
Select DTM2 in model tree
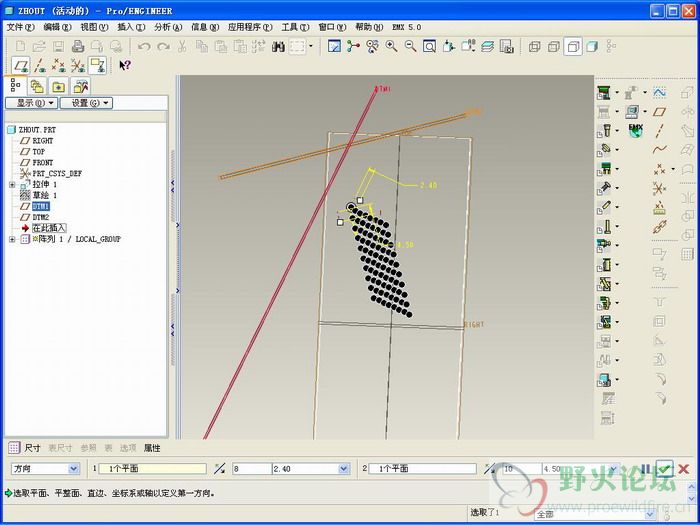click(41, 217)
